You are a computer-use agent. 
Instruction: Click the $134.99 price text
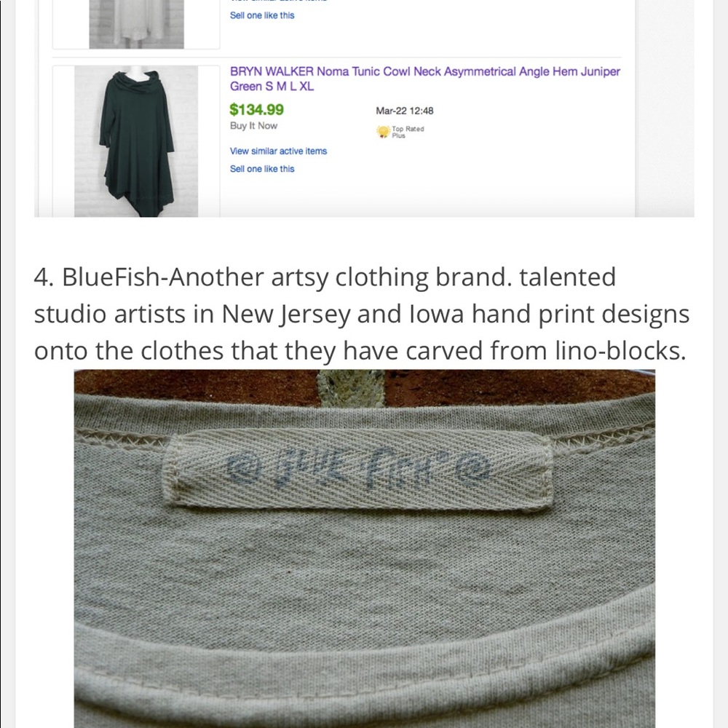pyautogui.click(x=256, y=110)
